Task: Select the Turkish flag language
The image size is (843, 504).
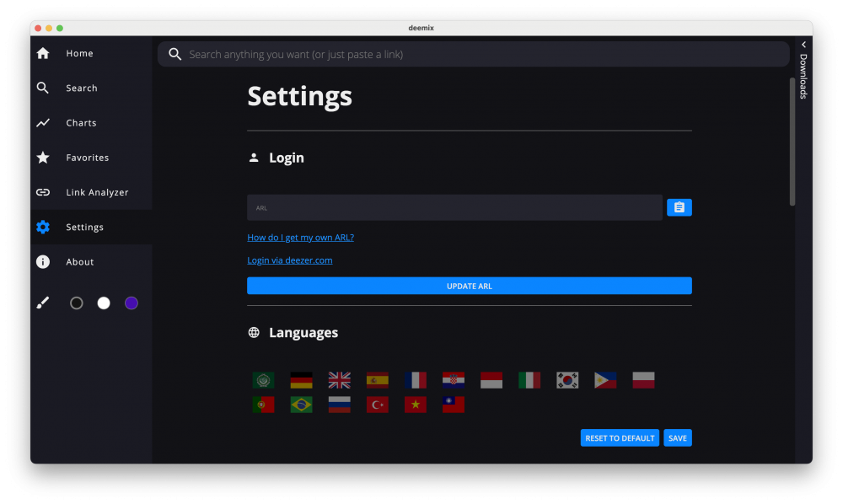Action: pos(377,405)
